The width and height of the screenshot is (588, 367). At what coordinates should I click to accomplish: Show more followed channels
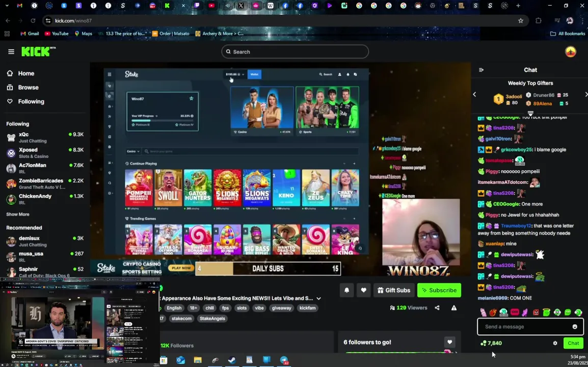[18, 214]
